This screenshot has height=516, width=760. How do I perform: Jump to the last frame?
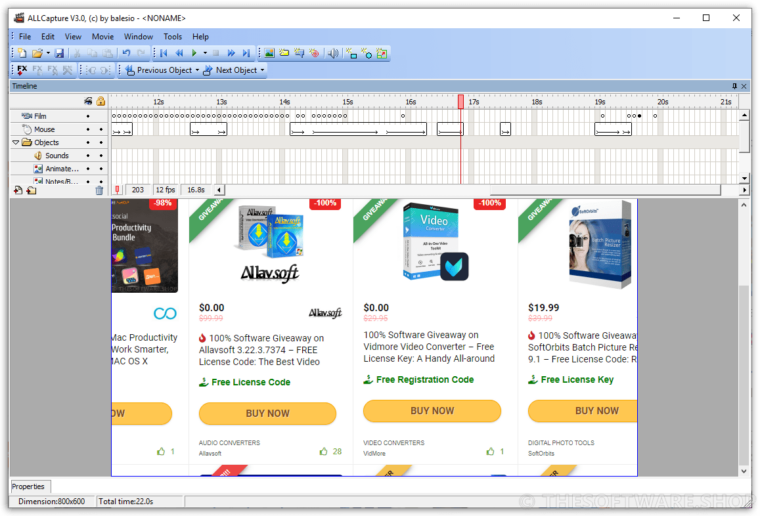(x=246, y=53)
